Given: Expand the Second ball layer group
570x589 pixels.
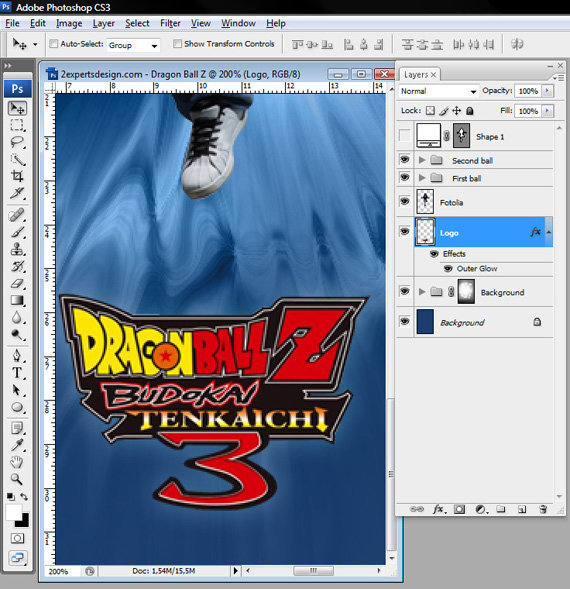Looking at the screenshot, I should [x=422, y=160].
